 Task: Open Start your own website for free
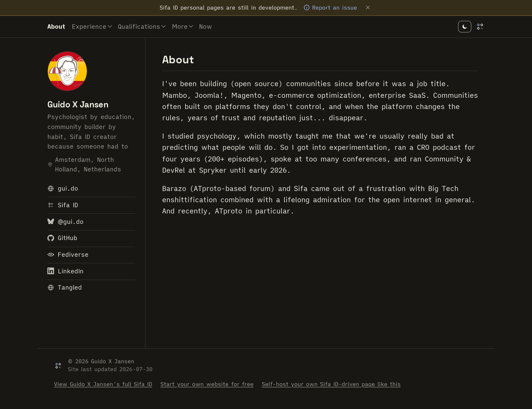click(207, 384)
